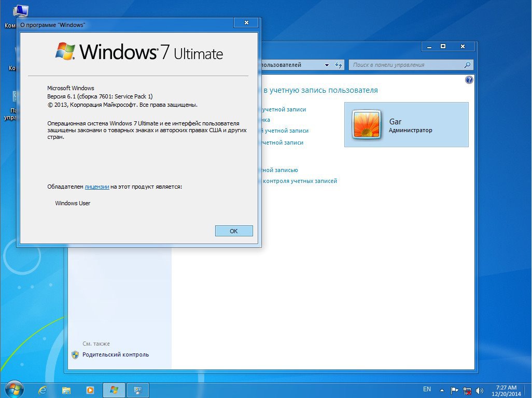Expand address bar history dropdown arrow
The width and height of the screenshot is (532, 398).
pos(327,65)
